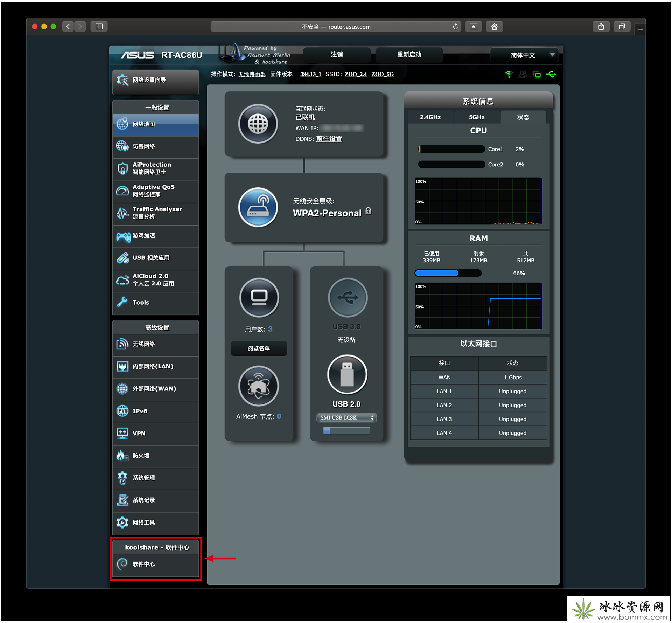The width and height of the screenshot is (672, 623).
Task: Click the 无线路由器 operation mode link
Action: point(252,74)
